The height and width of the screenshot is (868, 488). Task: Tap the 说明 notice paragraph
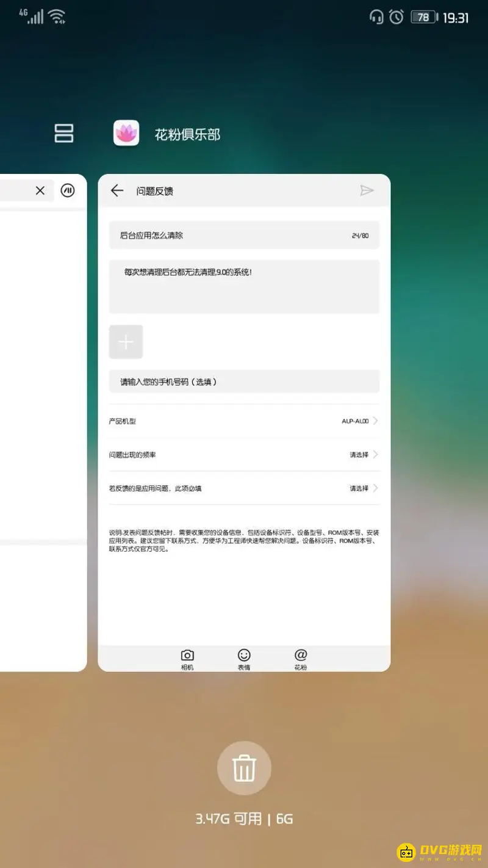(x=244, y=541)
